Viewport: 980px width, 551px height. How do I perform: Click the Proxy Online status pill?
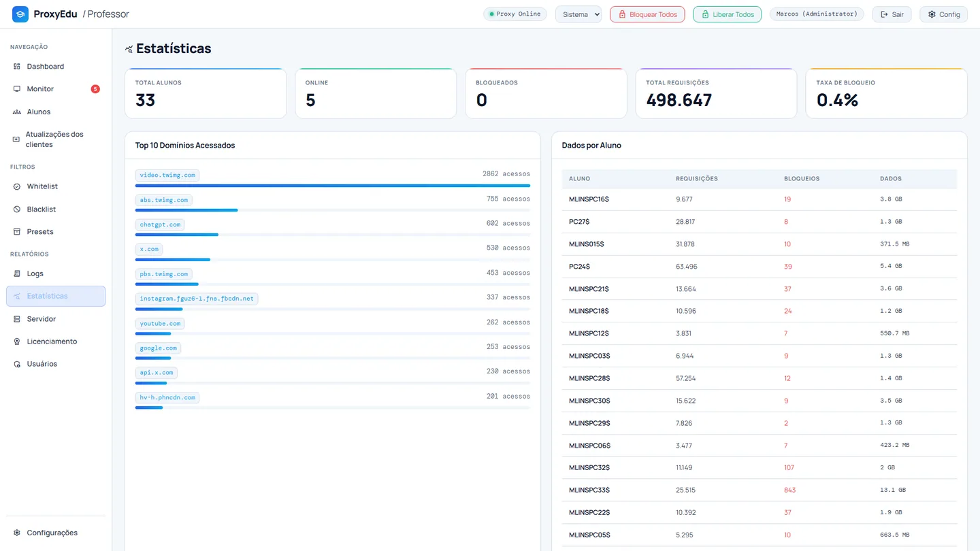click(515, 14)
